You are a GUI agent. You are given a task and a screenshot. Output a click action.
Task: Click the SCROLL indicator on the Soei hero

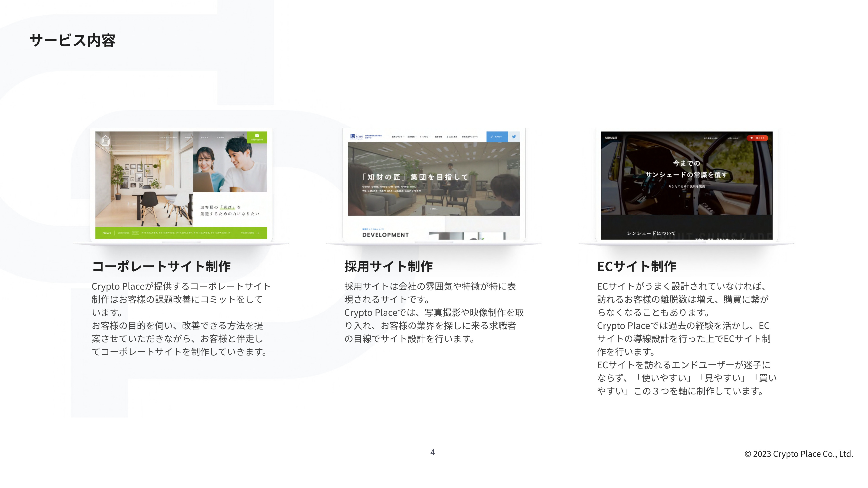434,209
